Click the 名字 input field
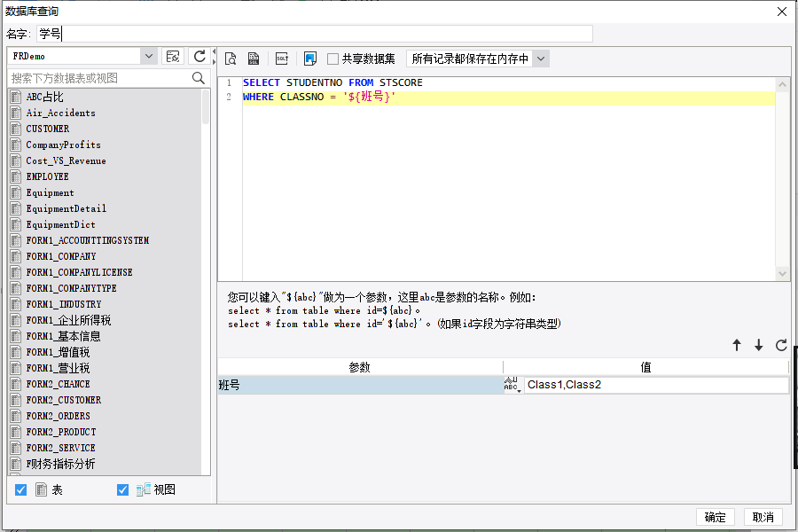The width and height of the screenshot is (798, 532). click(315, 34)
